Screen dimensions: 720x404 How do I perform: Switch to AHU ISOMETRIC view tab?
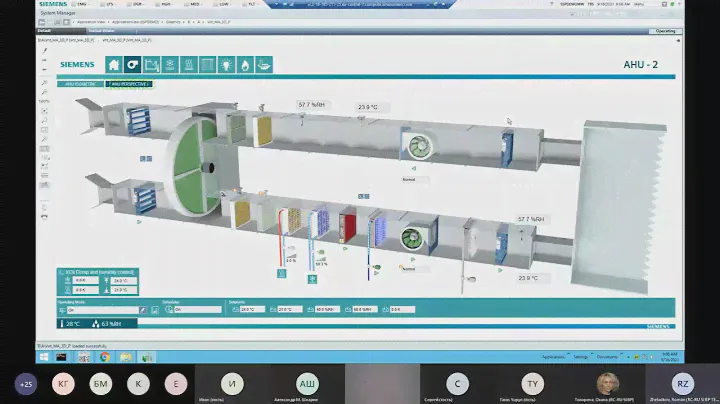tap(81, 85)
